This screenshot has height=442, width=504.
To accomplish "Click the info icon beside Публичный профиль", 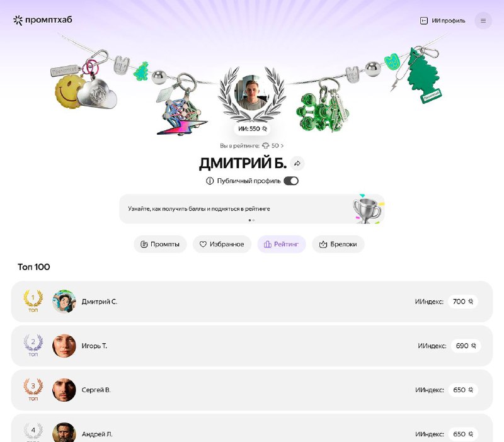I will point(210,181).
